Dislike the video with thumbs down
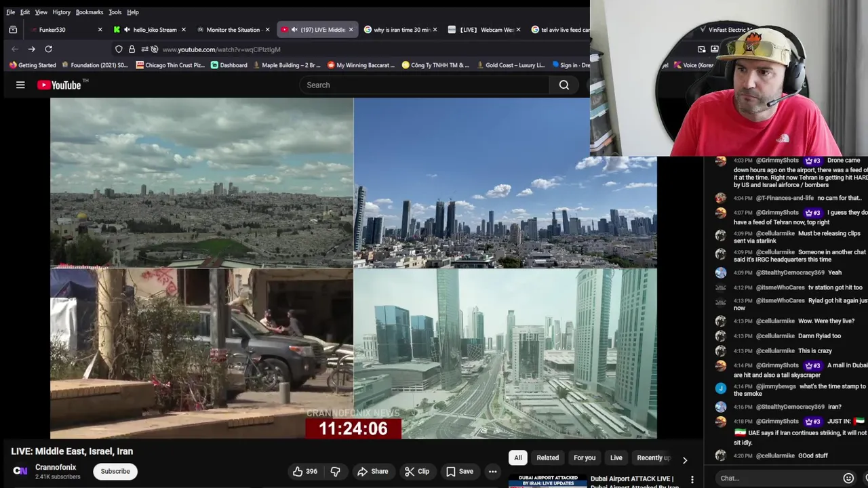Image resolution: width=868 pixels, height=488 pixels. coord(335,471)
